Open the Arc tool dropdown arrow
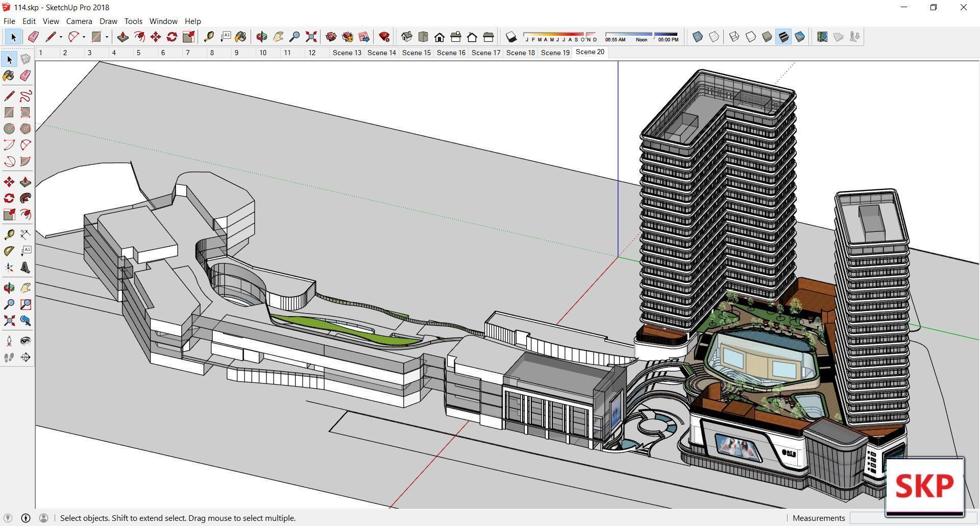980x526 pixels. [x=84, y=37]
